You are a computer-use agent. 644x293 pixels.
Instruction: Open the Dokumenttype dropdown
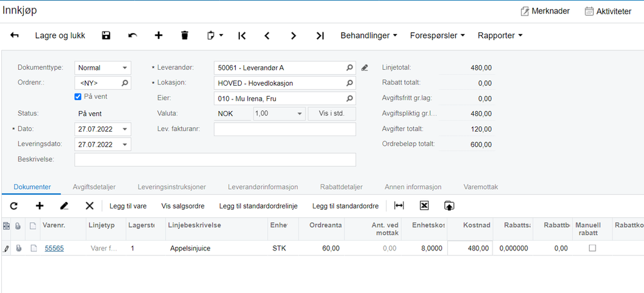click(x=125, y=68)
